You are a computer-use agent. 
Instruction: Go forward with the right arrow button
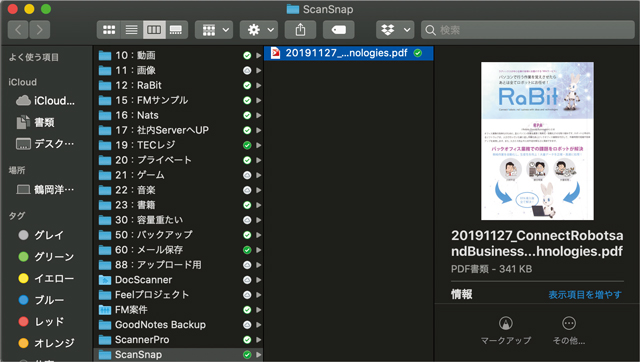pyautogui.click(x=40, y=30)
